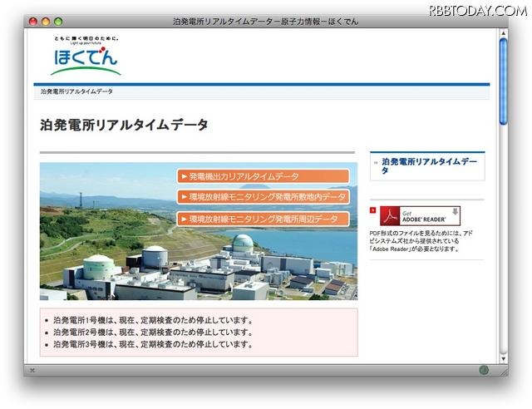Click the breadcrumb 泊発電所リアルタイムデータ
This screenshot has height=409, width=532.
coord(76,91)
